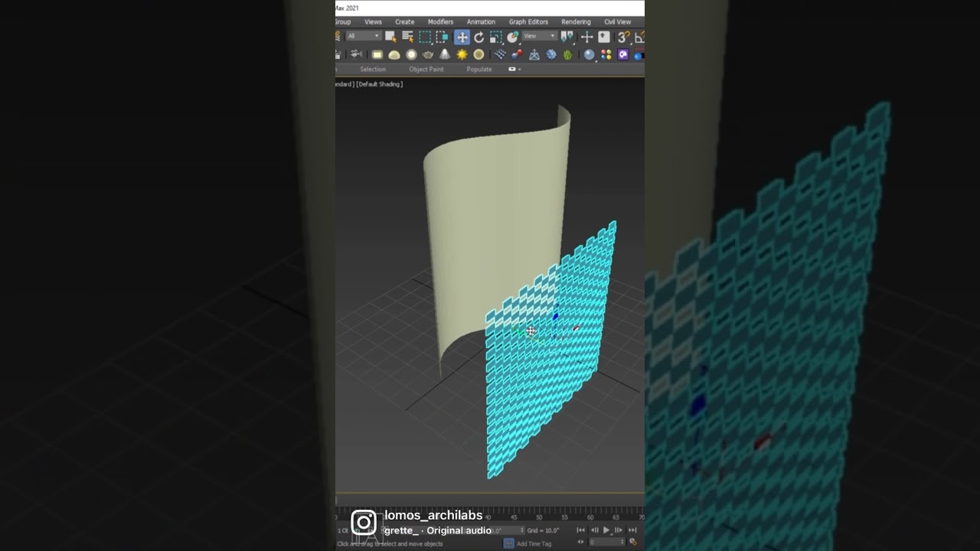Open the Modifiers menu
The height and width of the screenshot is (551, 980).
pos(440,22)
